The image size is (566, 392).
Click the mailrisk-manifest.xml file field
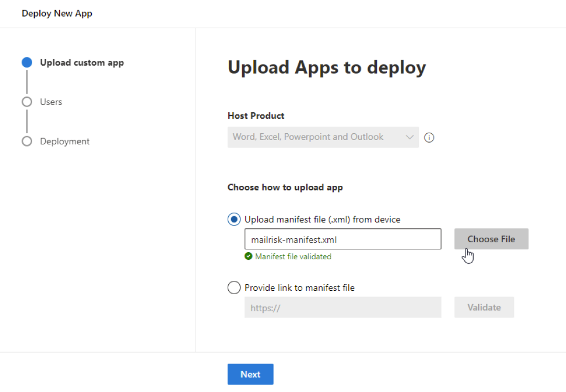coord(343,239)
